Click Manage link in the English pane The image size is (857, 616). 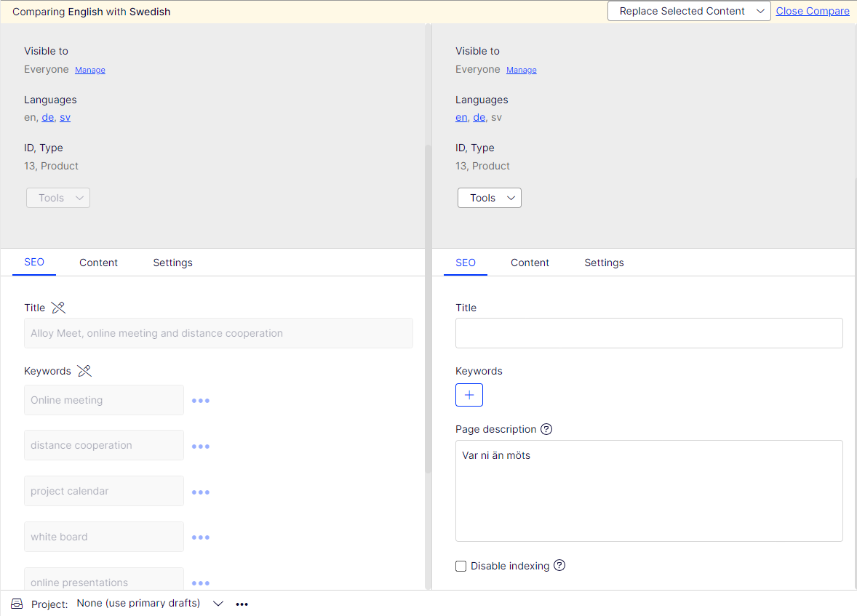click(90, 70)
